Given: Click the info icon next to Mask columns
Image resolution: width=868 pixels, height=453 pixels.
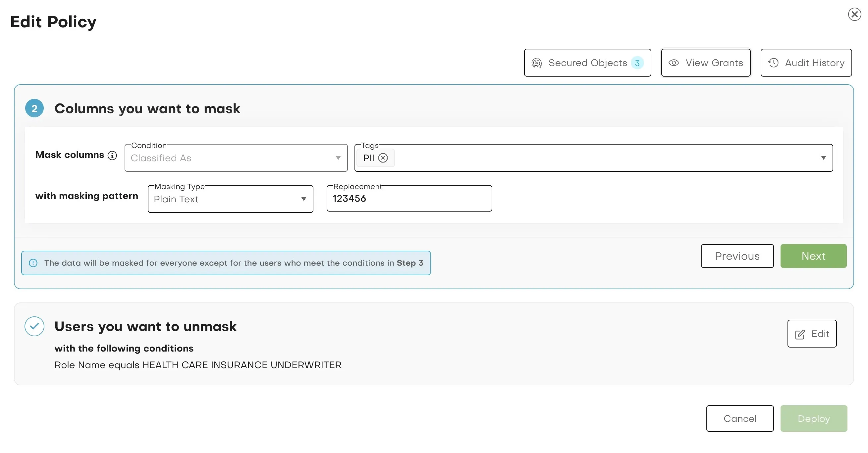Looking at the screenshot, I should pos(112,155).
